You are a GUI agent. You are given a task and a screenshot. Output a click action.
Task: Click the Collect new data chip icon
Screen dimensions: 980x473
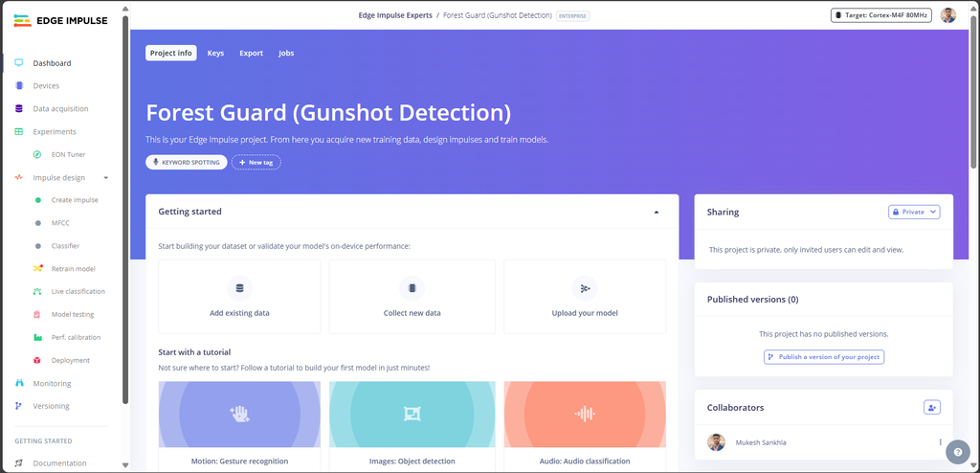[412, 288]
